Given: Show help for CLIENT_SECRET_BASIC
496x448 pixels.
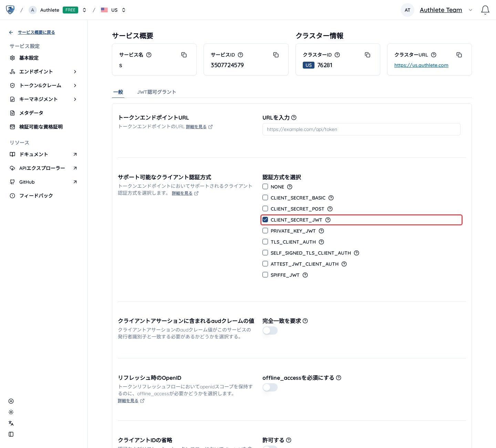Looking at the screenshot, I should point(331,198).
